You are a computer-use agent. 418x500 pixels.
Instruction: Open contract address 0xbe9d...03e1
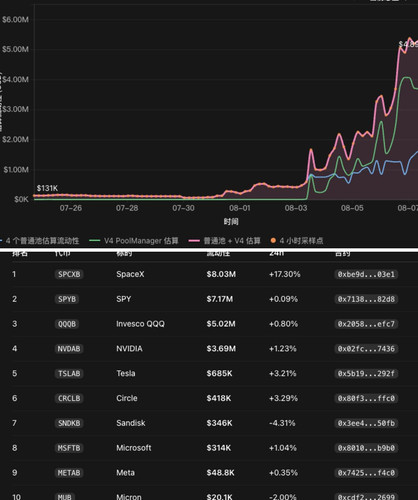(x=366, y=274)
